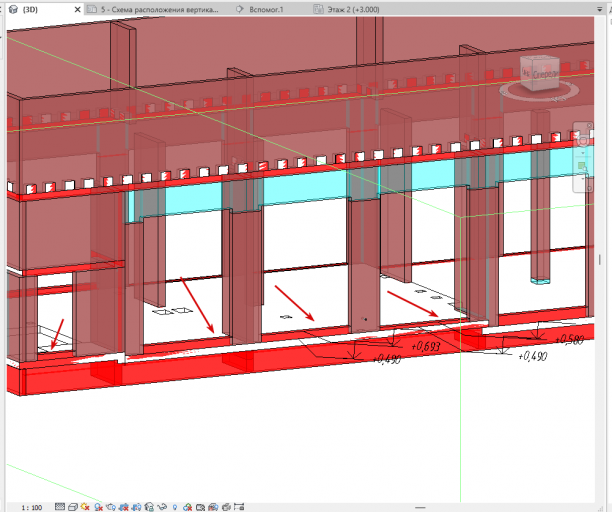Click the ViewCube 'Спереди' face
Viewport: 612px width, 512px height.
[546, 74]
